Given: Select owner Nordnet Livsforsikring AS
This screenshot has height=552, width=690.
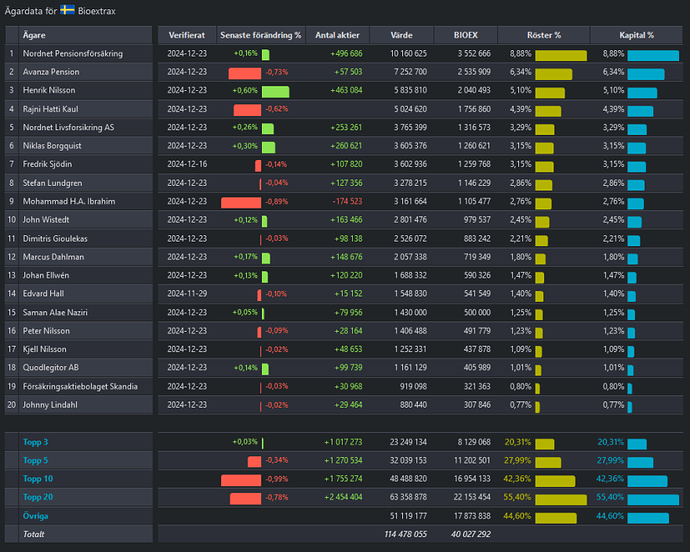Looking at the screenshot, I should (x=68, y=127).
